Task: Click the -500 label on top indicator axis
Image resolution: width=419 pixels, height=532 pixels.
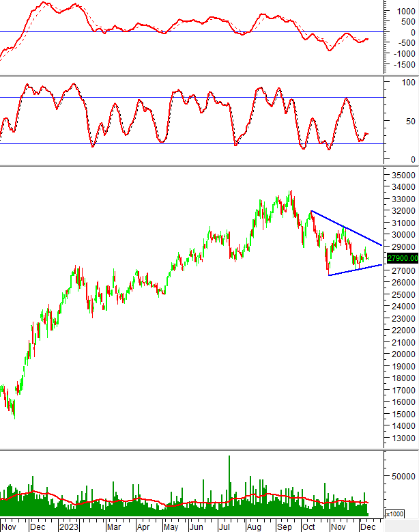Action: tap(406, 43)
